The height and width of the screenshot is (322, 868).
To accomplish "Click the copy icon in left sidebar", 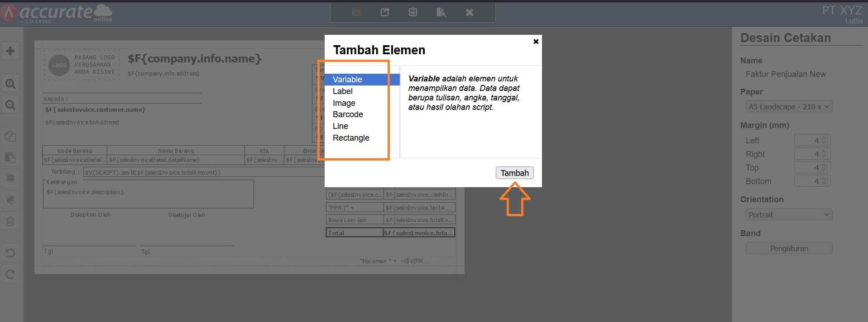I will point(10,136).
